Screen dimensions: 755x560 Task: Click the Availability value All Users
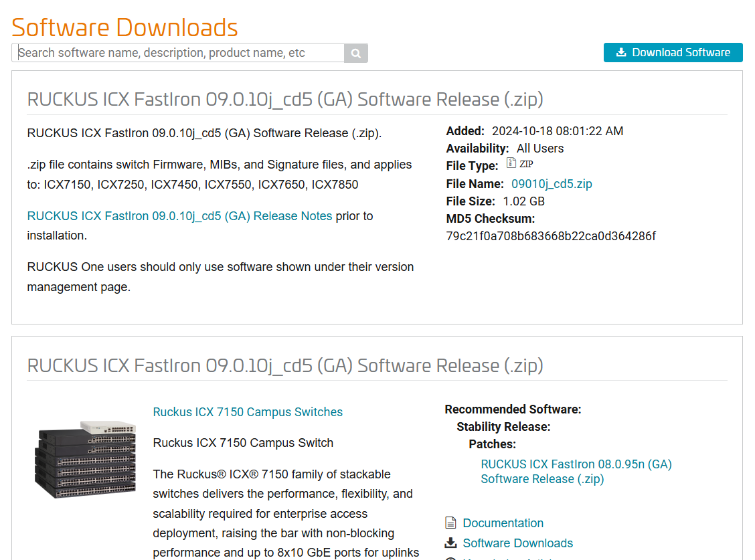(x=539, y=149)
